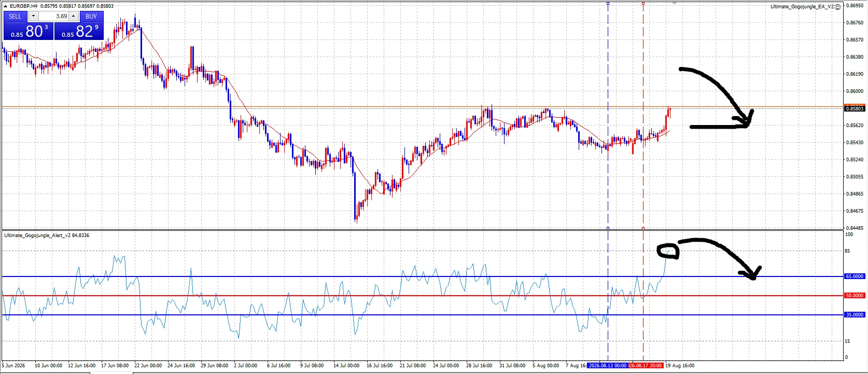Click the EURGBP,H4 chart title

coord(23,6)
